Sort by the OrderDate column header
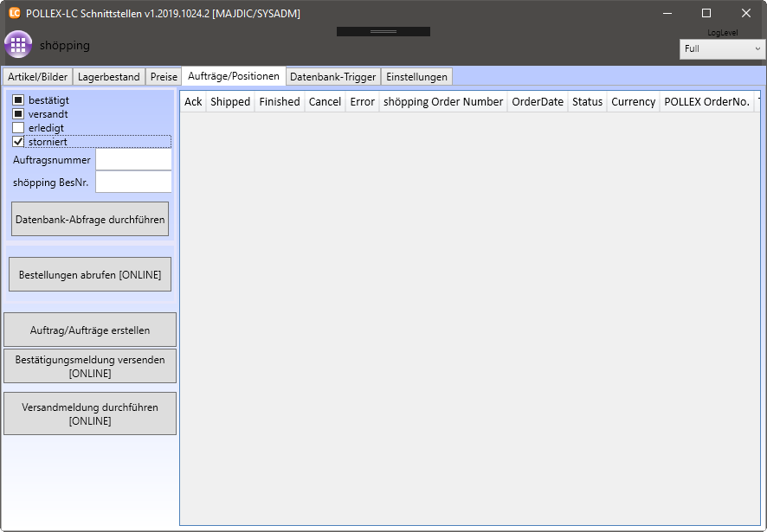The width and height of the screenshot is (767, 532). [537, 102]
